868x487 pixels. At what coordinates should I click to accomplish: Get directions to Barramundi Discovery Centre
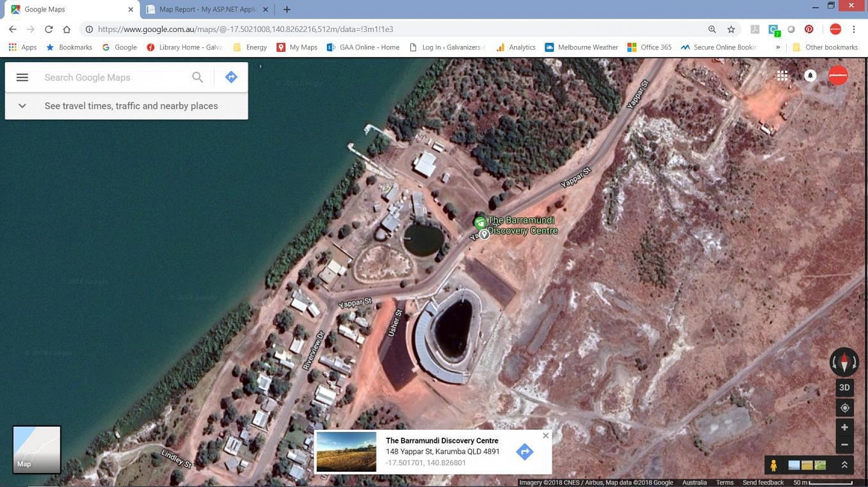[524, 452]
